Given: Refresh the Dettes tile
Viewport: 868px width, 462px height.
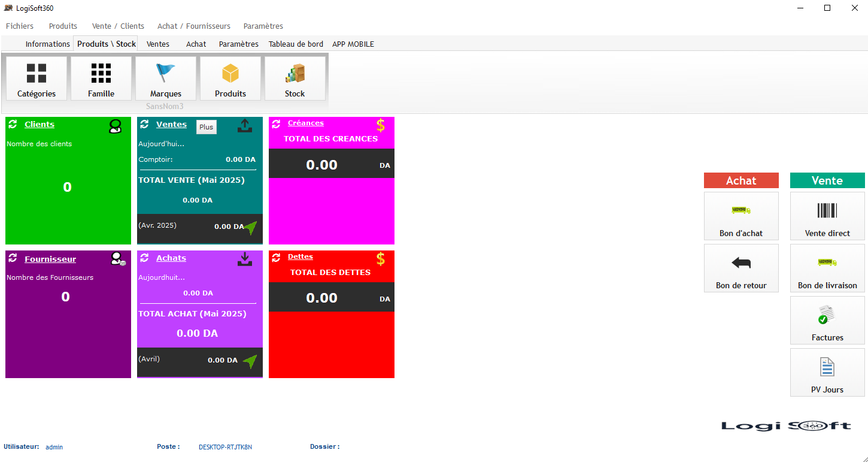Looking at the screenshot, I should (x=276, y=258).
